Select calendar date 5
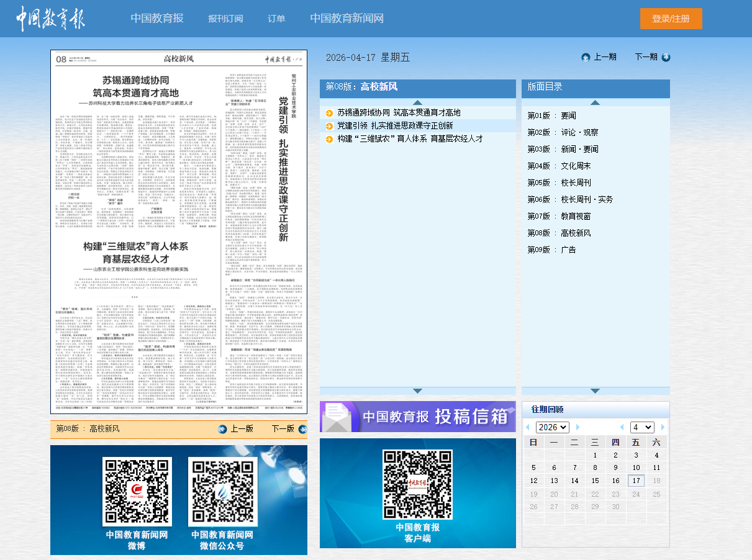 point(533,467)
